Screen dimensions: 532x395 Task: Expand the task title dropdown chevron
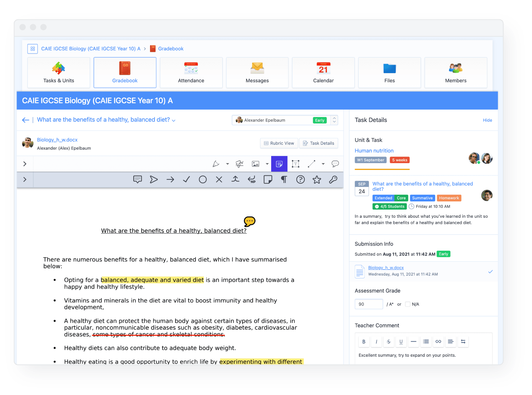coord(174,120)
